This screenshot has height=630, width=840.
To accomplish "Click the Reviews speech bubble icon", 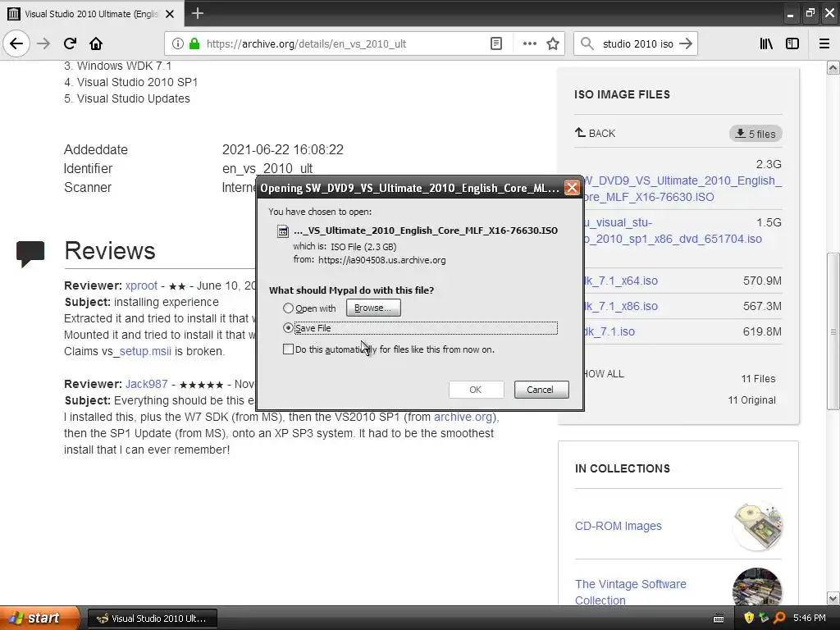I will [x=30, y=254].
